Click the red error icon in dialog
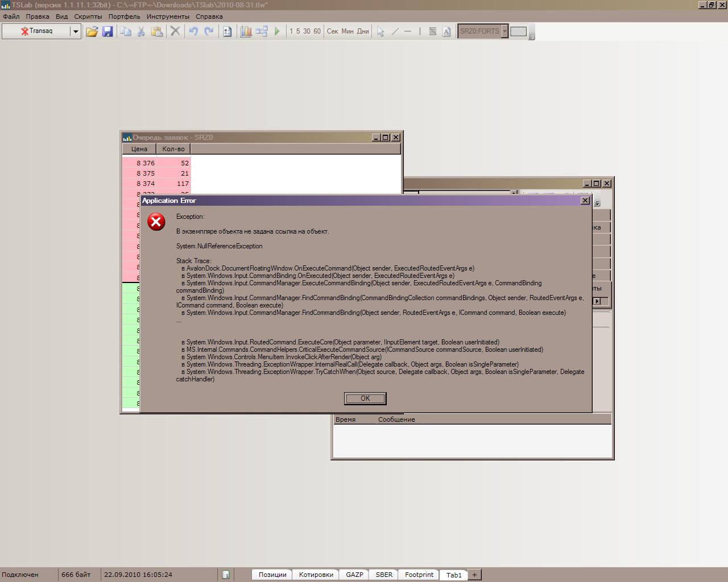This screenshot has height=582, width=728. tap(156, 222)
